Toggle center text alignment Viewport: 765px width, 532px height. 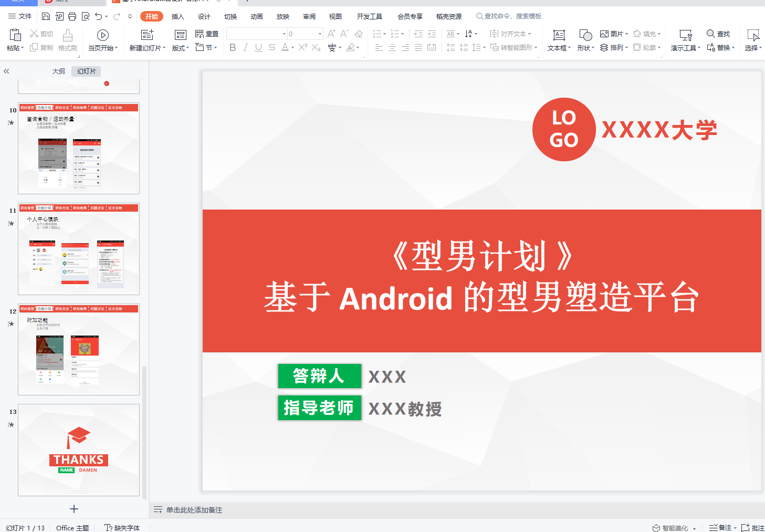[x=392, y=47]
